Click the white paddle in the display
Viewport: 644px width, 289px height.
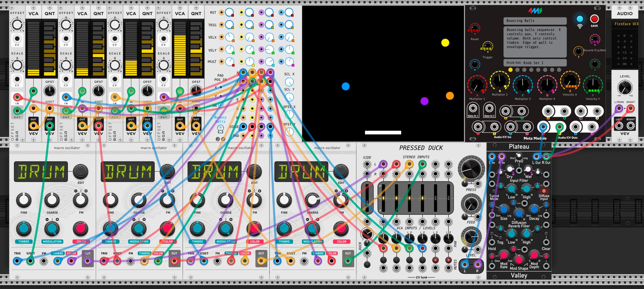[383, 132]
